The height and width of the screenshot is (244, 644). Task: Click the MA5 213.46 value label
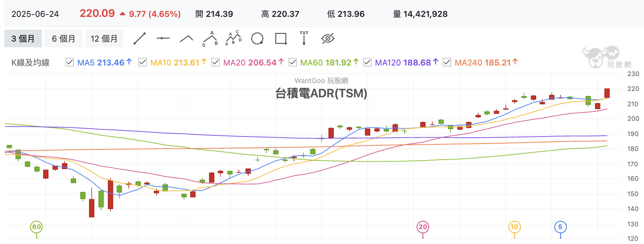(104, 62)
